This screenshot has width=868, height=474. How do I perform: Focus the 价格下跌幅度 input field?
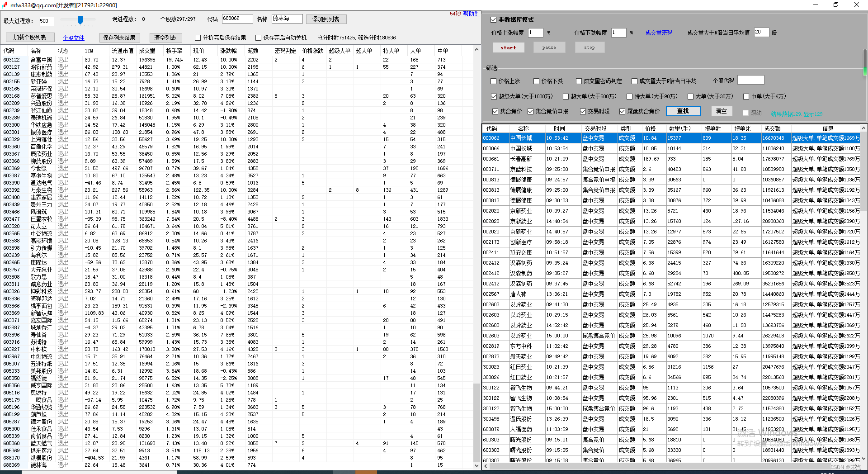[619, 33]
